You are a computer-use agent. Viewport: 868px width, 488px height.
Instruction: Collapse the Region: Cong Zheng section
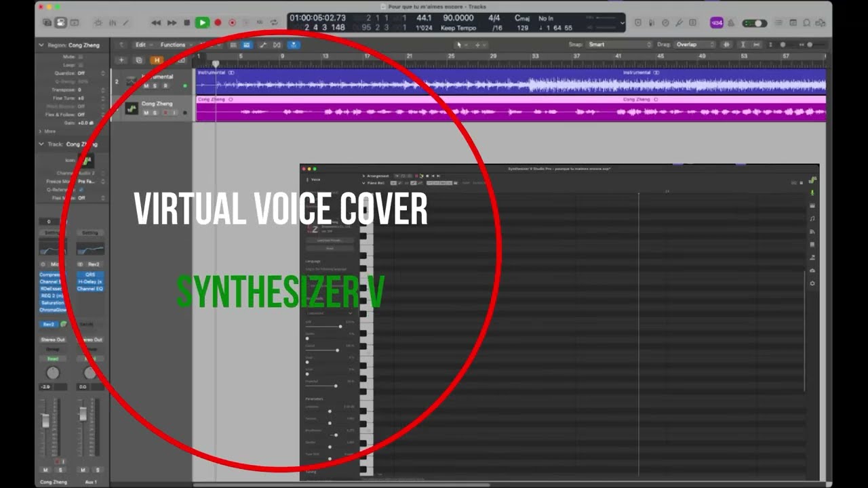tap(41, 45)
